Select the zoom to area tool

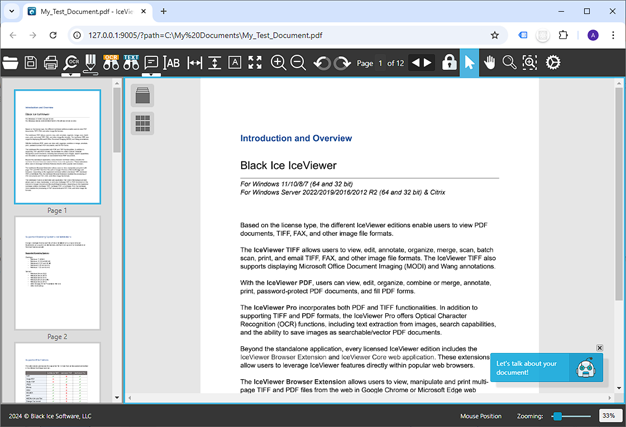tap(530, 63)
